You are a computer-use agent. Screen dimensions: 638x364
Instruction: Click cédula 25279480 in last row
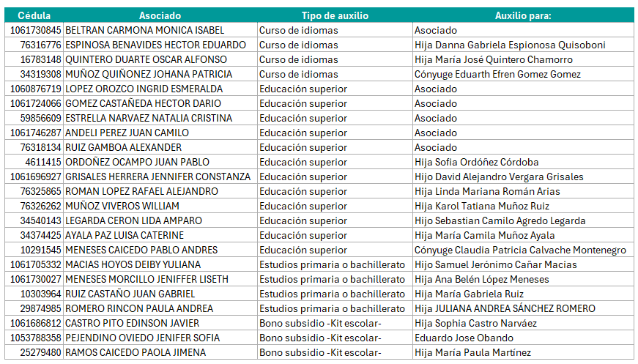(40, 352)
